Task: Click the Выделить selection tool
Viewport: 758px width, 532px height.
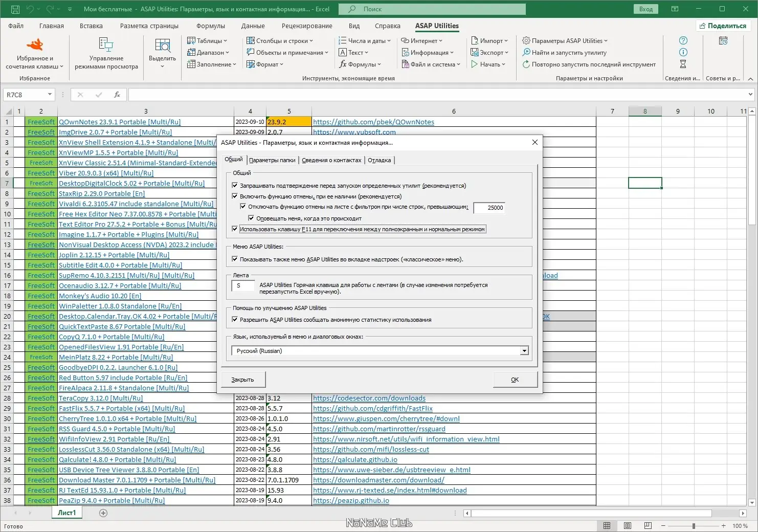Action: click(x=162, y=53)
